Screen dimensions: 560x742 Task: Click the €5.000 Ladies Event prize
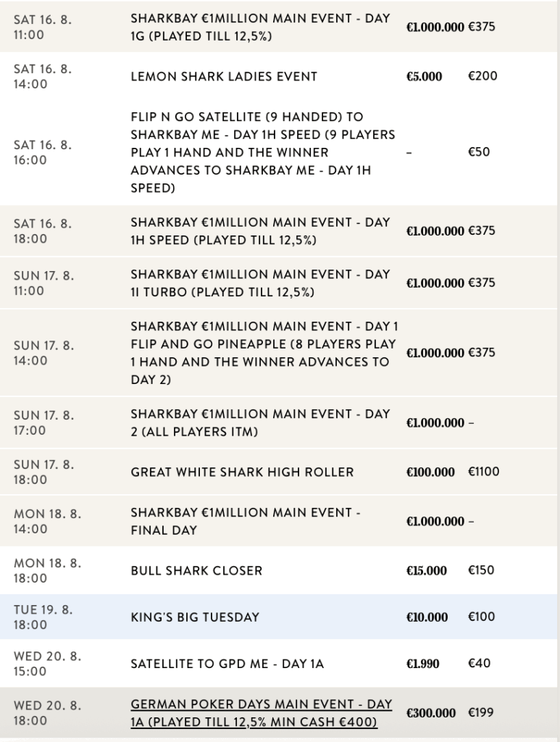pyautogui.click(x=424, y=76)
